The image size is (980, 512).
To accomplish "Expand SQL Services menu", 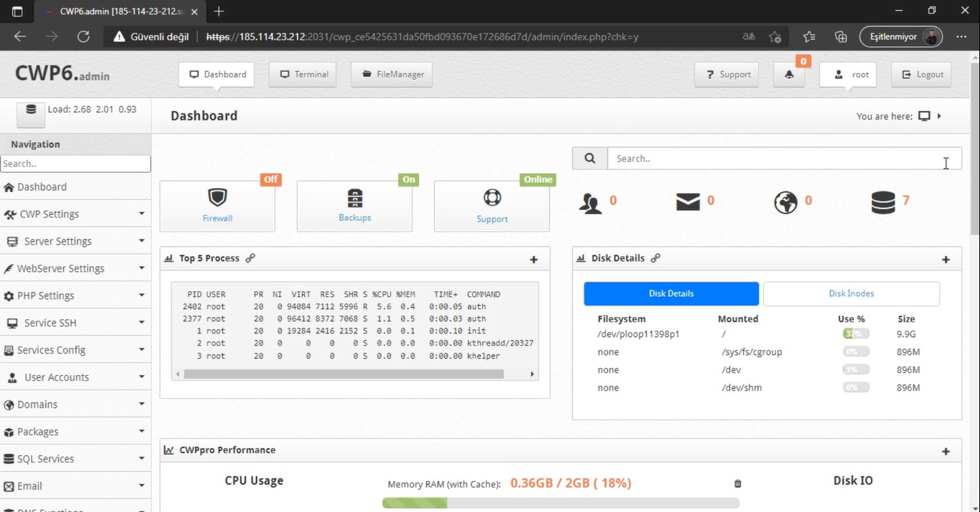I will [x=75, y=459].
